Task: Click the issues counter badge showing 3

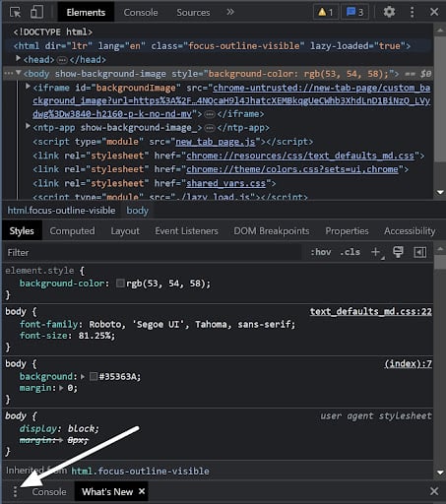Action: coord(354,13)
